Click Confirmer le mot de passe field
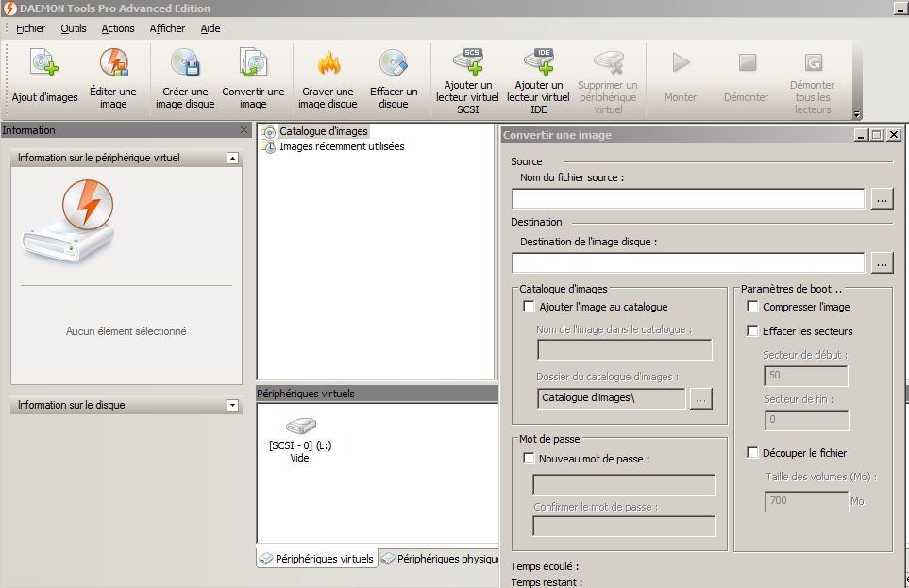The width and height of the screenshot is (909, 588). click(x=624, y=527)
